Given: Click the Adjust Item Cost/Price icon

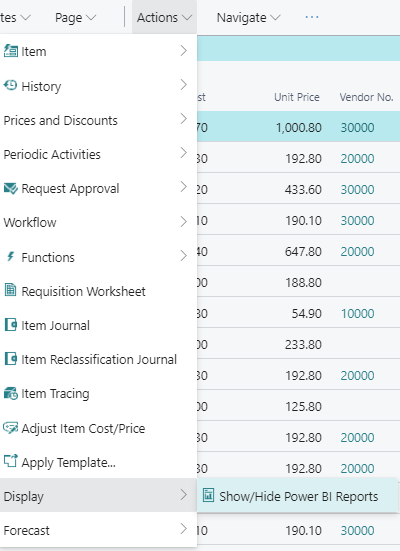Looking at the screenshot, I should (11, 428).
